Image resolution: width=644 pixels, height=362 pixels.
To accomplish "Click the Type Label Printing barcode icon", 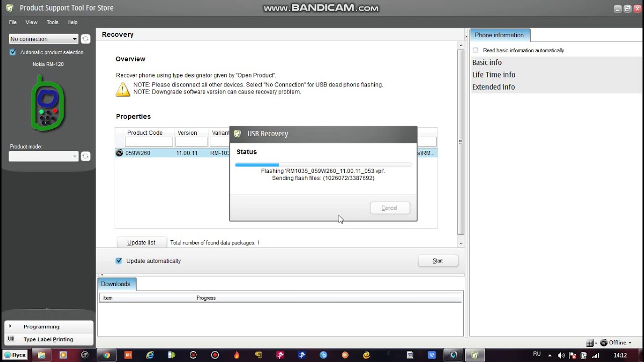I will click(11, 339).
